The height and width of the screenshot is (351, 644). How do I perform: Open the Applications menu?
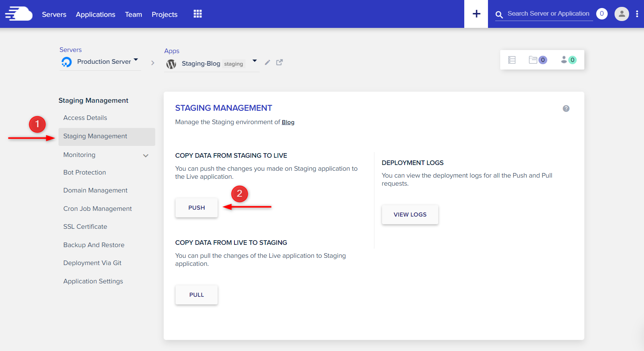(95, 15)
